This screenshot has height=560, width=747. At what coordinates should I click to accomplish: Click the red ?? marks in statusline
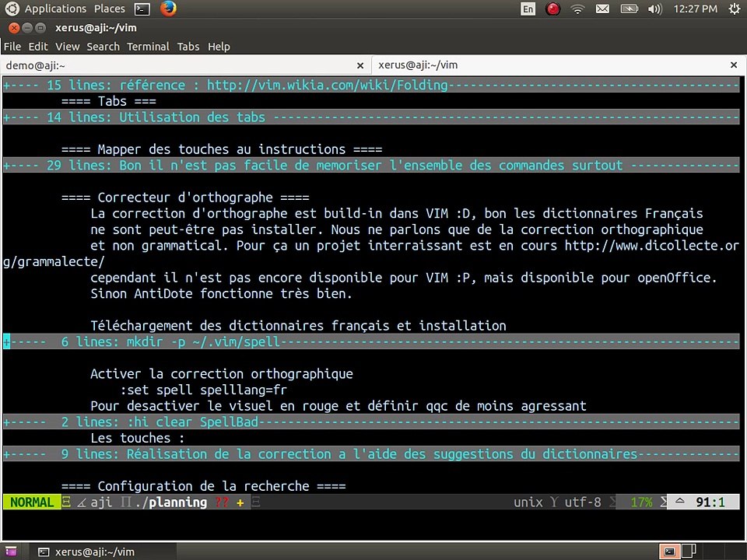point(222,502)
